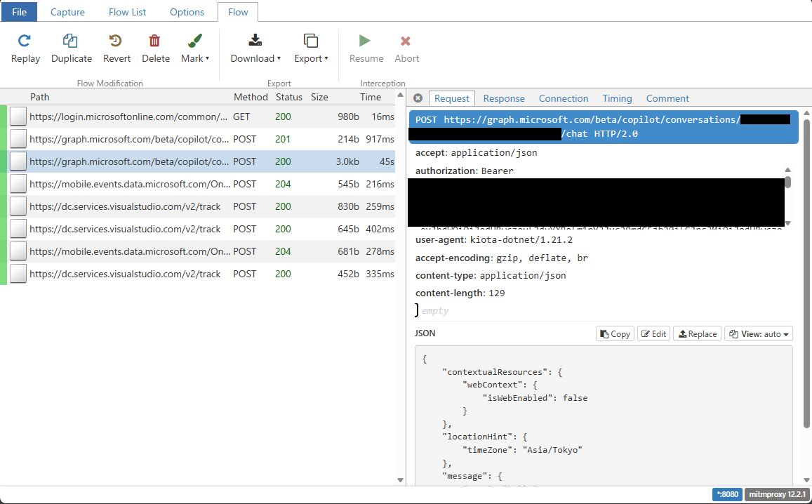Check the first dc.services.visualstudio.com flow row
The width and height of the screenshot is (812, 504).
(18, 206)
